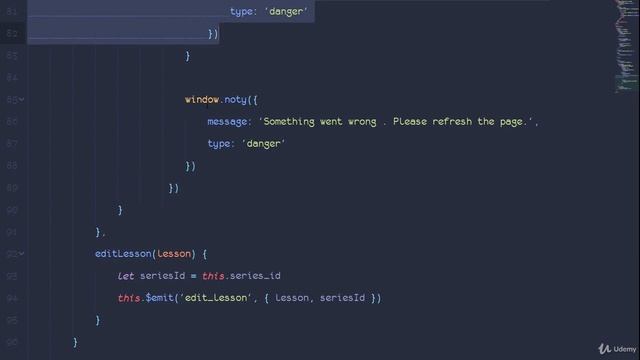Click the 'Something went wrong' string

320,122
